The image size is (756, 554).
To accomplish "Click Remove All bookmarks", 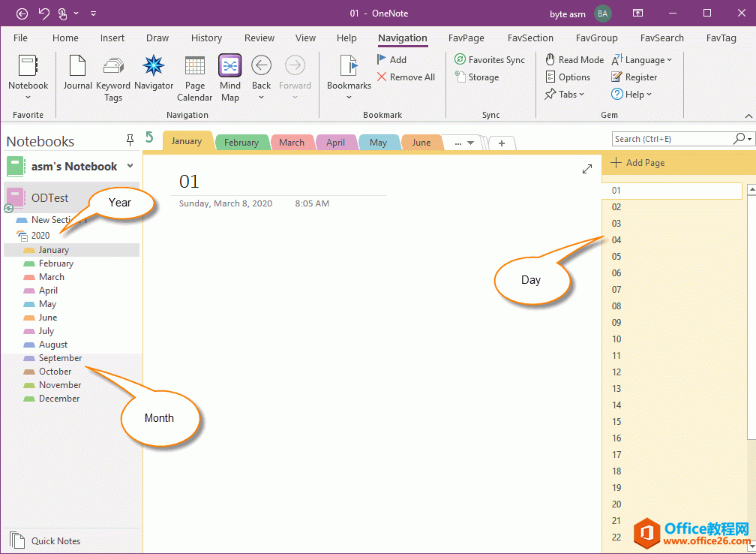I will coord(406,77).
